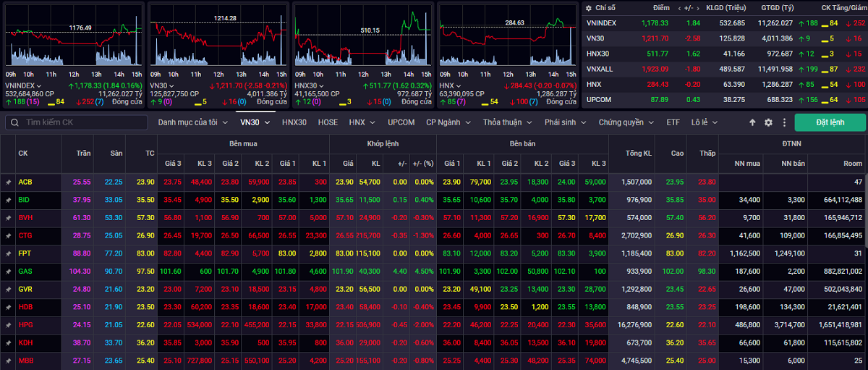This screenshot has width=868, height=370.
Task: Toggle pin for the HPG stock
Action: coord(9,324)
